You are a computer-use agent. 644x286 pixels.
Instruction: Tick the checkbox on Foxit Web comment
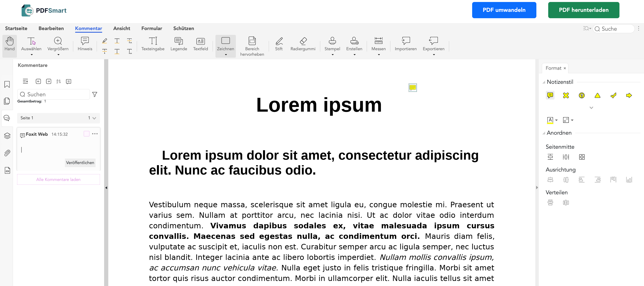pos(87,134)
